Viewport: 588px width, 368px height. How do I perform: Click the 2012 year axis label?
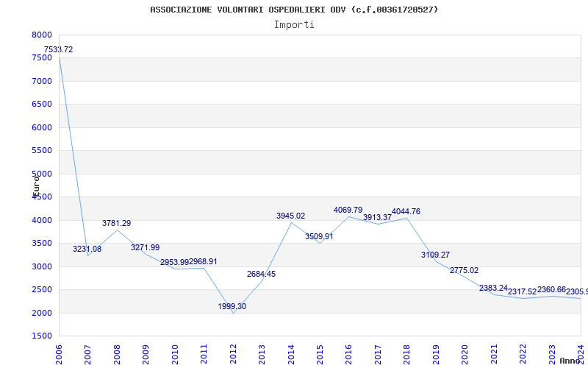(232, 355)
